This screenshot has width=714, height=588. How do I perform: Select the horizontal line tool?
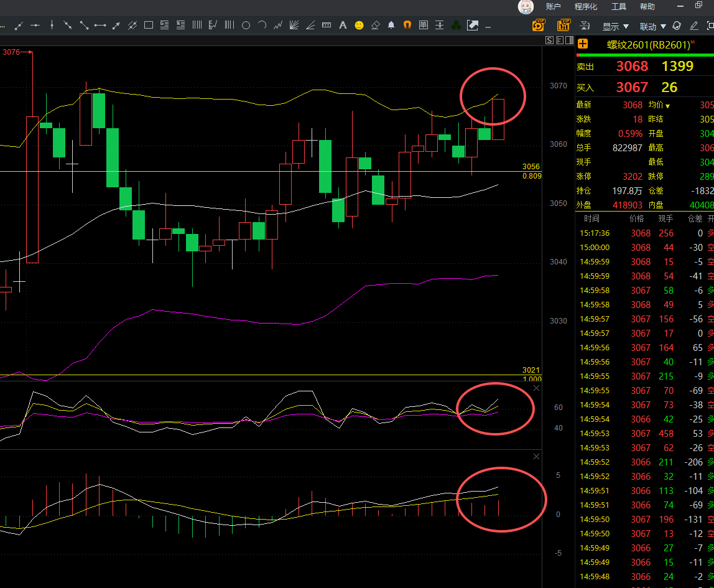35,26
